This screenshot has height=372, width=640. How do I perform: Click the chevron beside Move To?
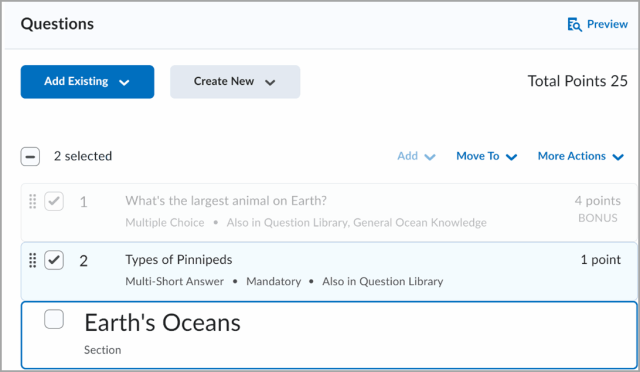click(511, 157)
